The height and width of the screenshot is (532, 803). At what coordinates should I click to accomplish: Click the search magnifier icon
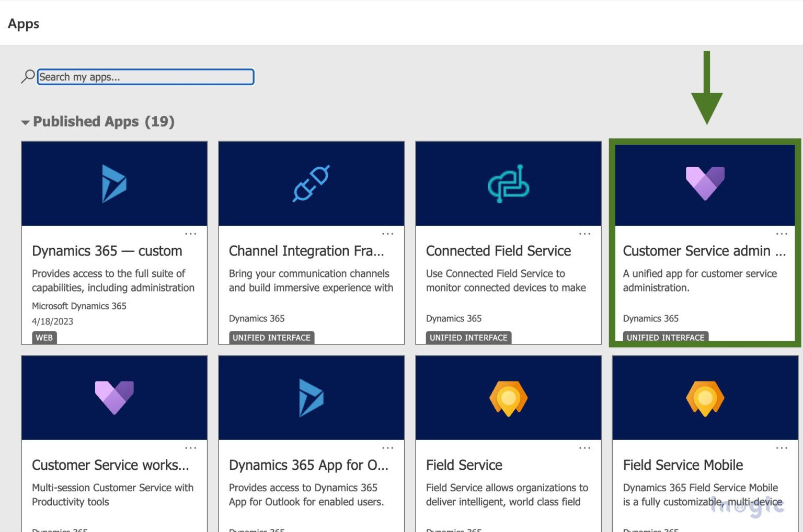[27, 76]
